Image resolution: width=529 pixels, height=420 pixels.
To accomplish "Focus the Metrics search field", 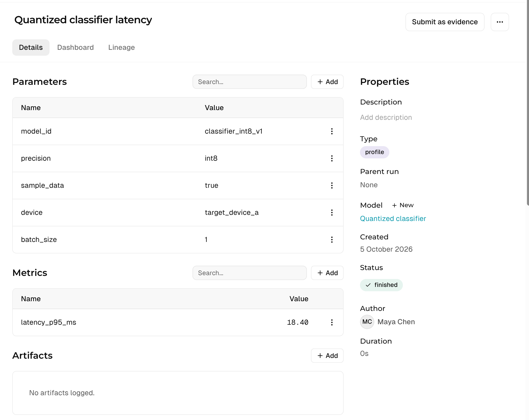I will click(249, 273).
